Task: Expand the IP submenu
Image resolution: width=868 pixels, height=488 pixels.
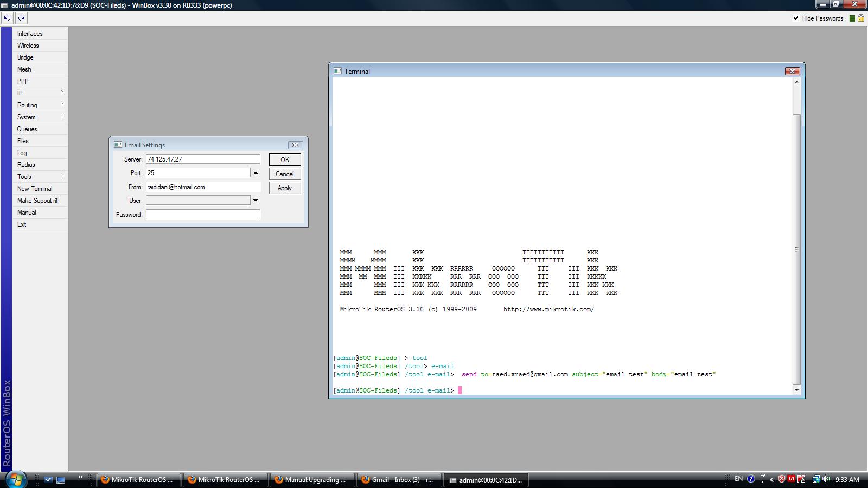Action: click(40, 93)
